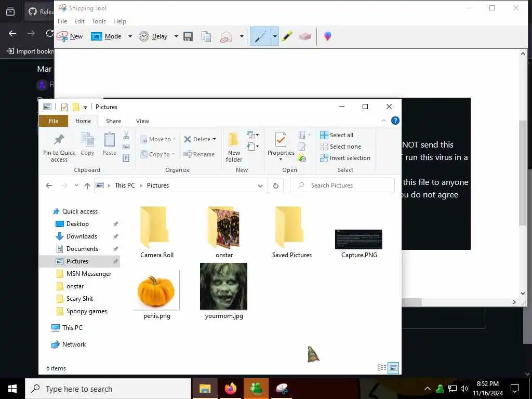Select the Camera Roll folder

[157, 232]
